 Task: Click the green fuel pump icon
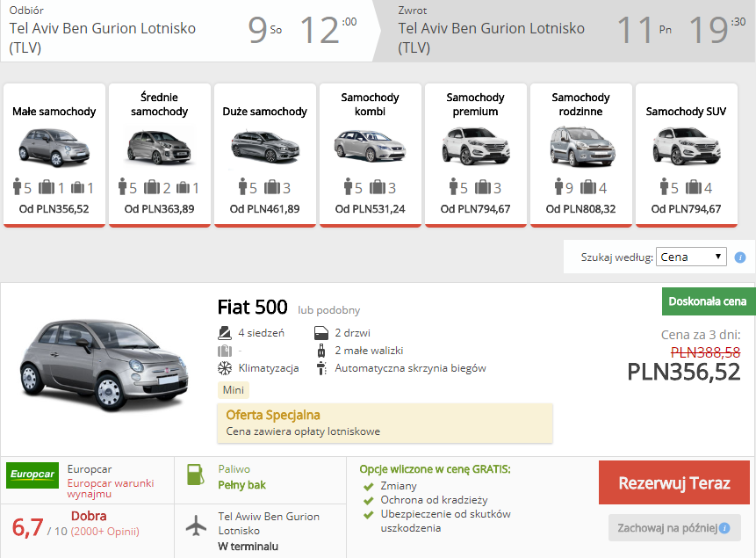(195, 475)
